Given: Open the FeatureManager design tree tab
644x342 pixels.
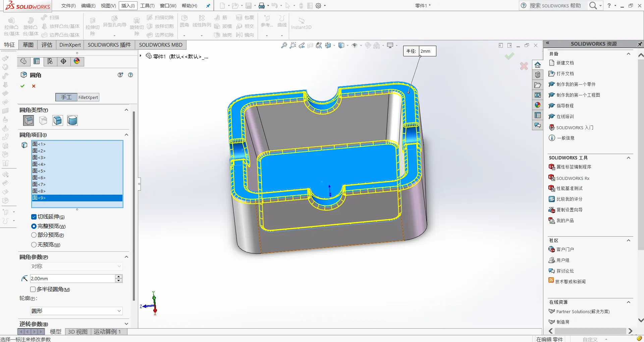Looking at the screenshot, I should 23,61.
